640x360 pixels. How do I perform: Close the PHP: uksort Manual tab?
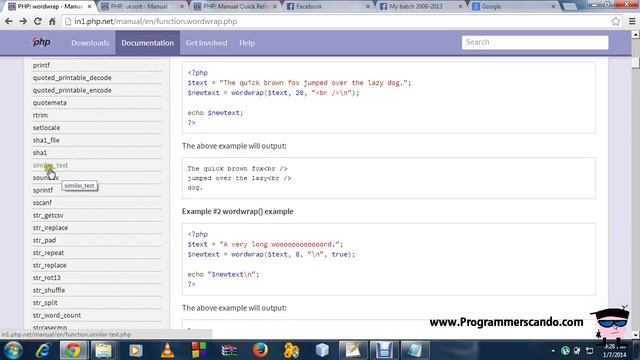(x=182, y=7)
